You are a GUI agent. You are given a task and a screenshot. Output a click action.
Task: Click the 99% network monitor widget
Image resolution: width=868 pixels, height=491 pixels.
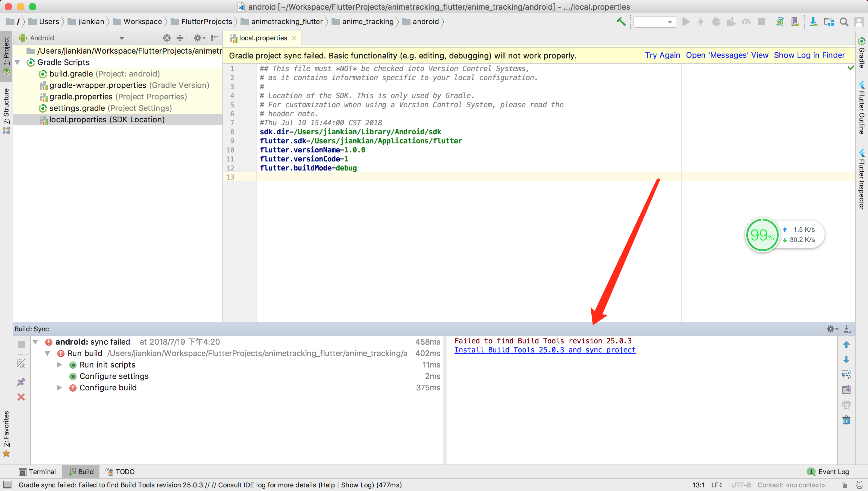point(761,235)
